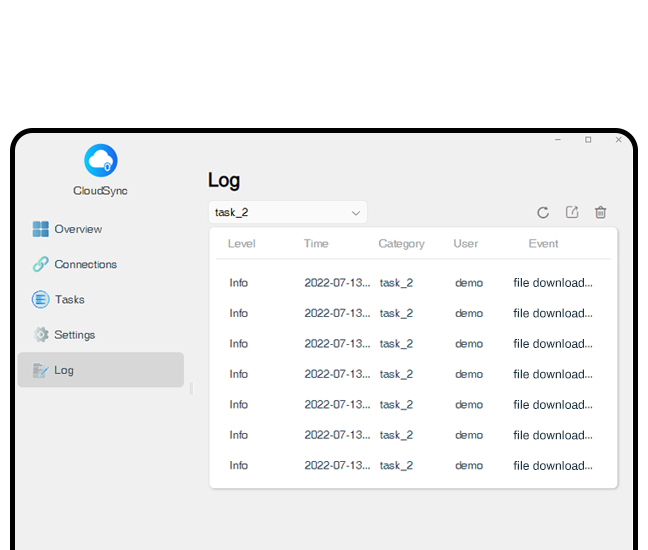The height and width of the screenshot is (550, 648).
Task: Delete logs using the trash icon
Action: (600, 212)
